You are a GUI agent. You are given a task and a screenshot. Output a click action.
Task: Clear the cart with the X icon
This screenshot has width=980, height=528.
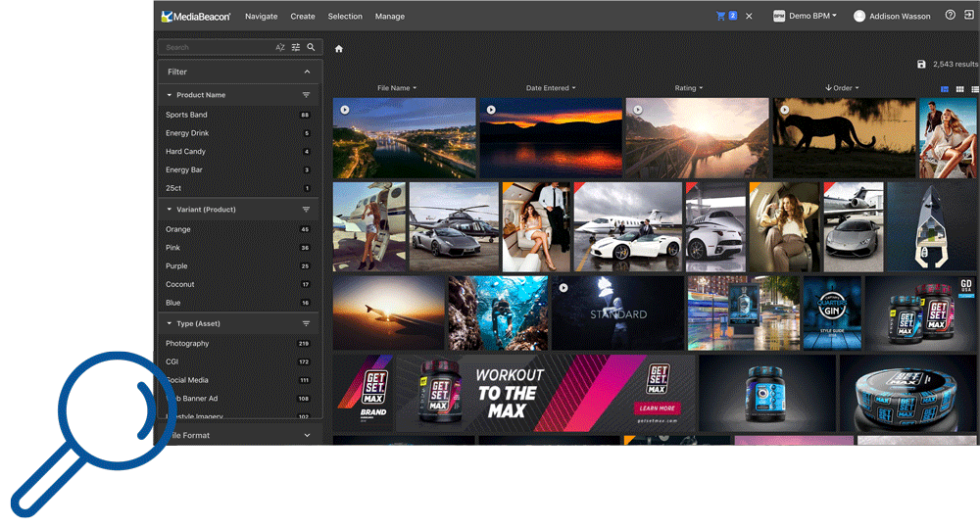coord(749,17)
